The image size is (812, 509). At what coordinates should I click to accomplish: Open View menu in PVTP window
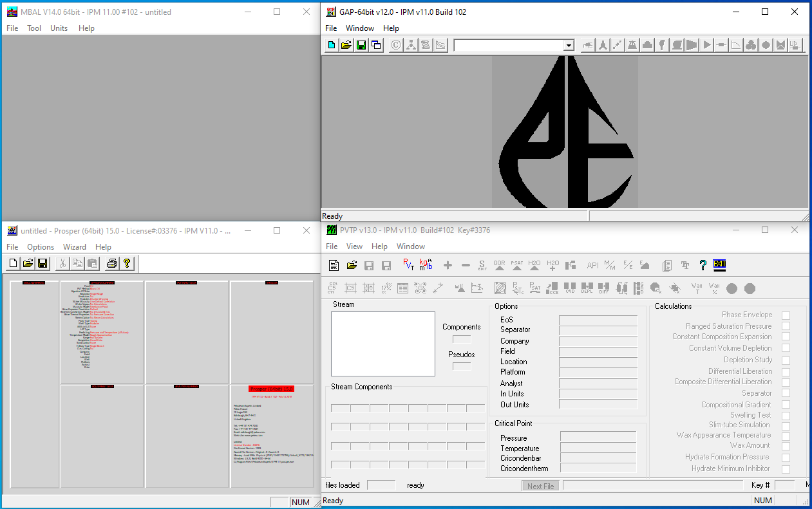(x=354, y=246)
